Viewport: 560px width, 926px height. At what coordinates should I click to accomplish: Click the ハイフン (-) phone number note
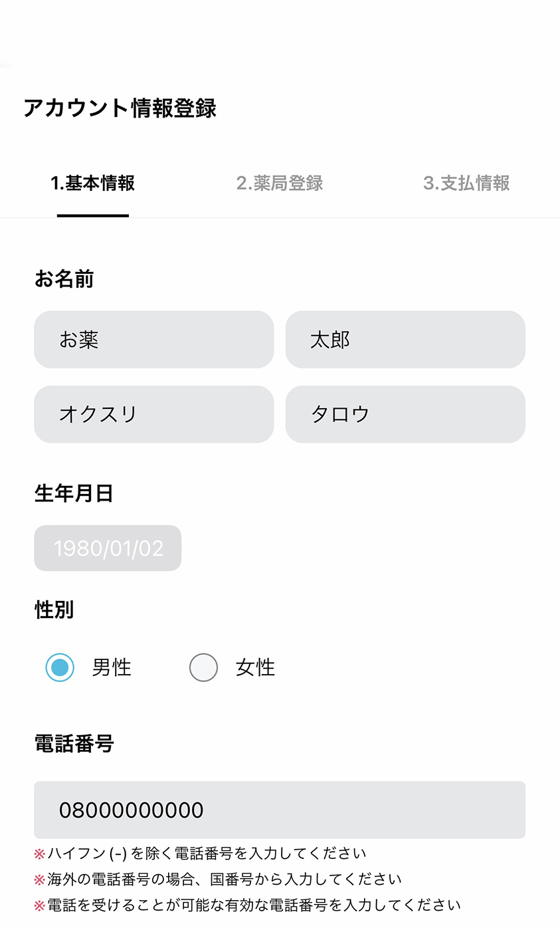(206, 853)
